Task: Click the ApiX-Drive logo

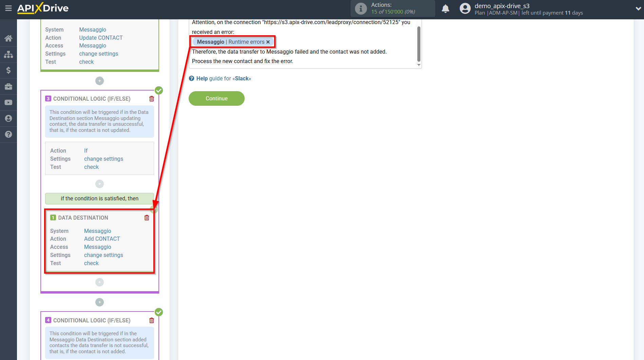Action: coord(43,8)
